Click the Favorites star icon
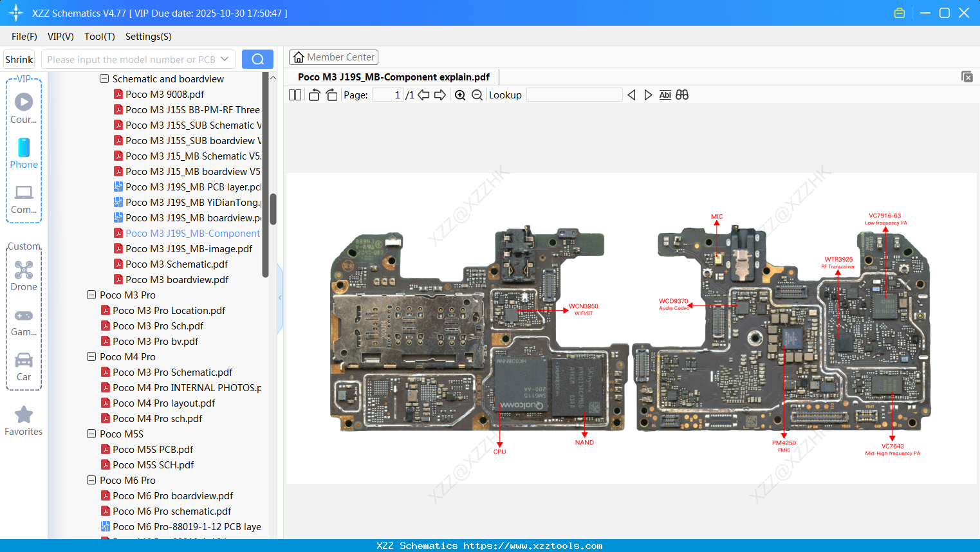The image size is (980, 552). 23,414
